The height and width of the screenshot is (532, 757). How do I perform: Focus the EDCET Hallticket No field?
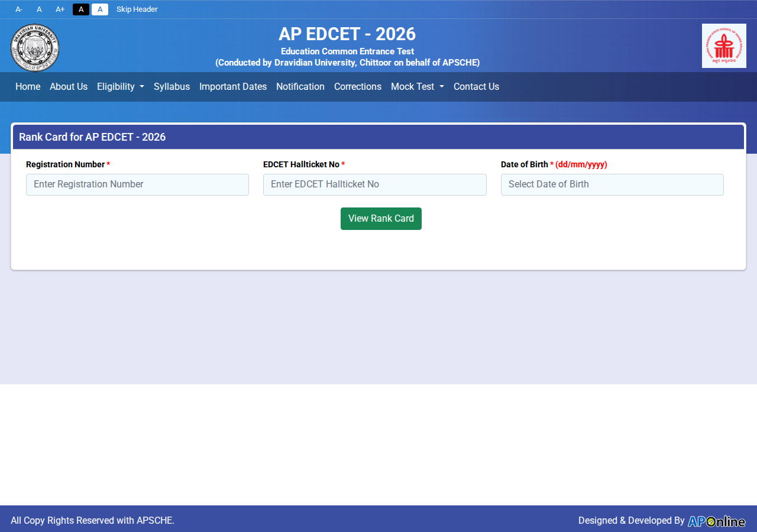tap(375, 184)
